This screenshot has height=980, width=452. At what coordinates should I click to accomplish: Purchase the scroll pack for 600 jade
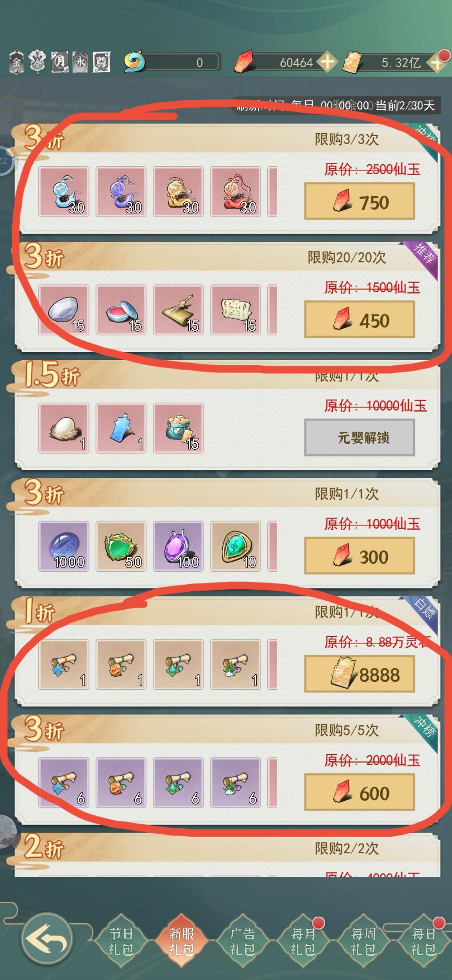click(360, 792)
